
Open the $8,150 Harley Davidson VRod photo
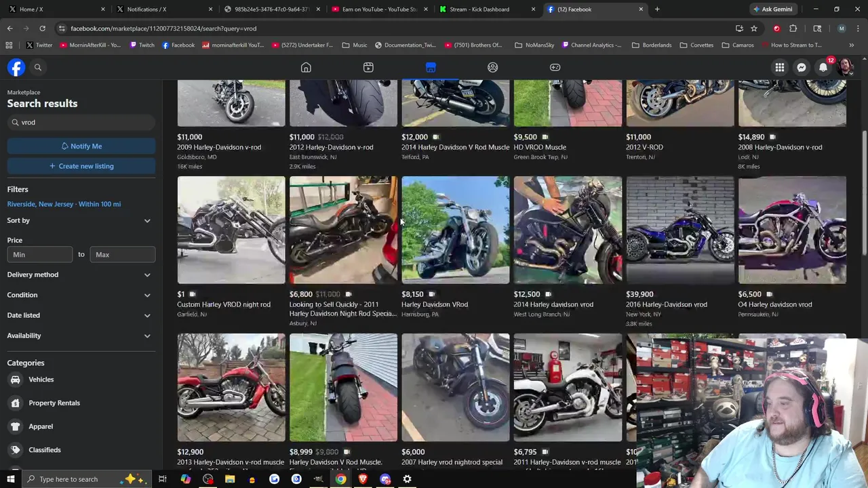(x=456, y=230)
